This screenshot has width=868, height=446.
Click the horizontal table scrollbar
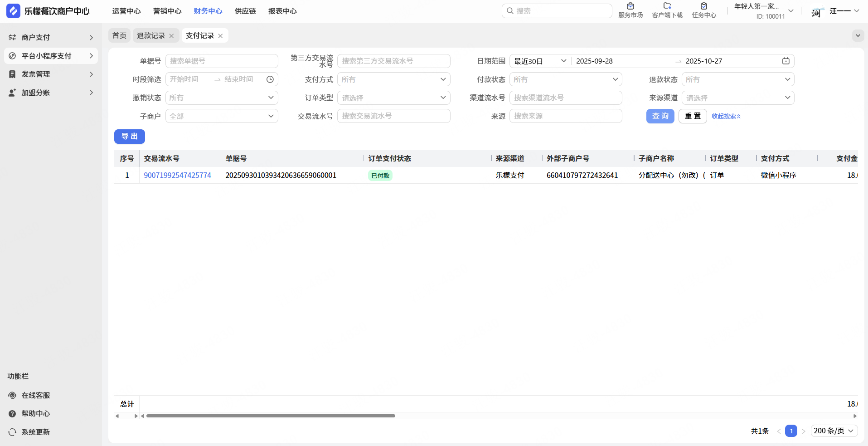pyautogui.click(x=271, y=416)
